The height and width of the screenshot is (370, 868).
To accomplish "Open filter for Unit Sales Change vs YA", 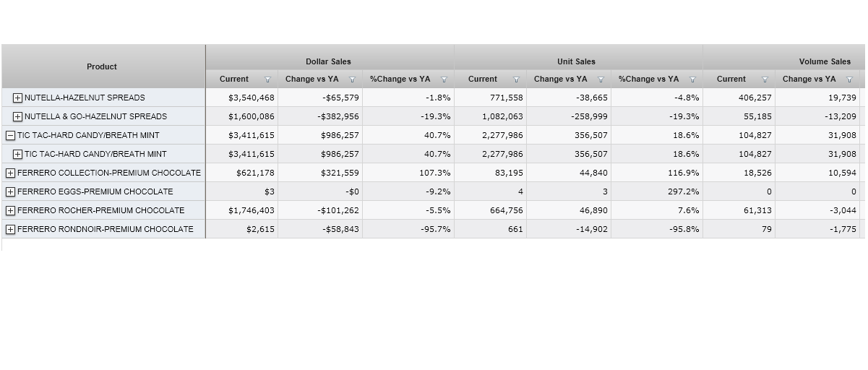I will 601,79.
